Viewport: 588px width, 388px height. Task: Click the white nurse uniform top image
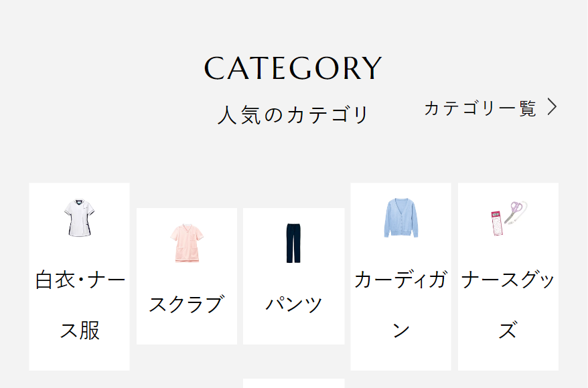[79, 217]
